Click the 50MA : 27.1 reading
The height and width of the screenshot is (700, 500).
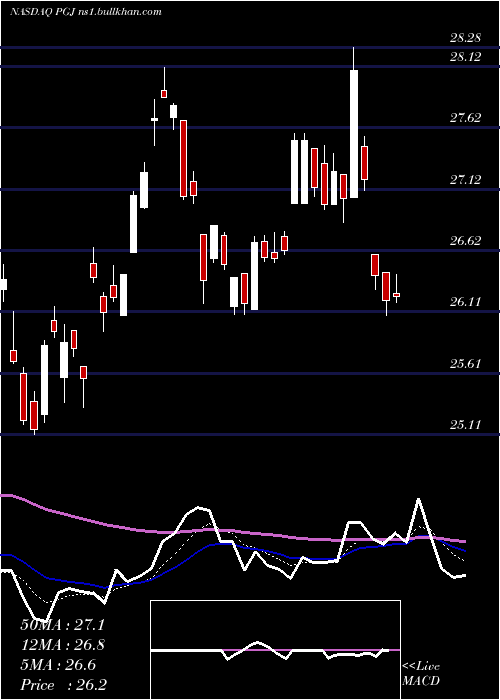62,625
